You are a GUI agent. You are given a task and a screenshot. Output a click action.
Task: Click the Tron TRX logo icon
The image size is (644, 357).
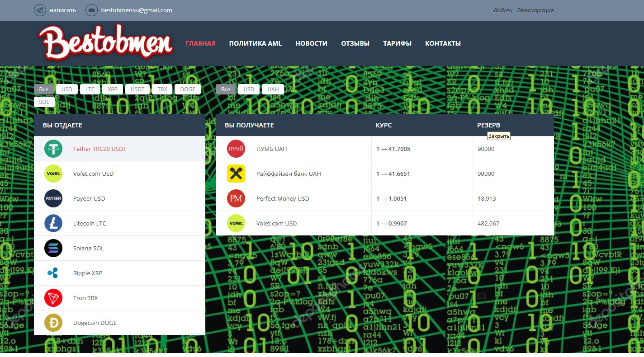coord(53,298)
